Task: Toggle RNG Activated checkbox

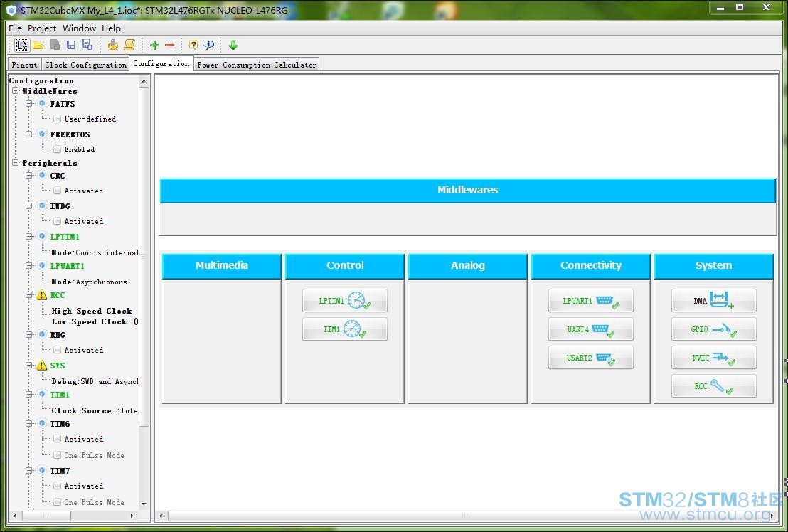Action: 58,350
